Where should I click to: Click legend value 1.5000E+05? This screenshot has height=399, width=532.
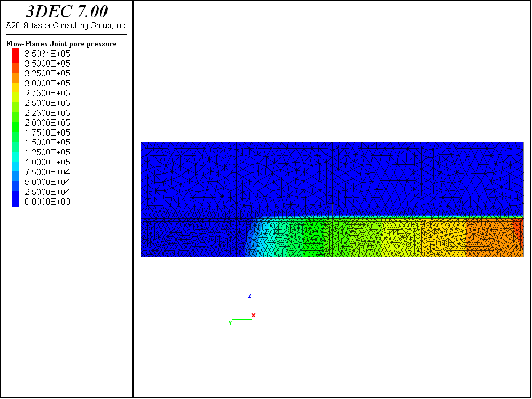47,142
